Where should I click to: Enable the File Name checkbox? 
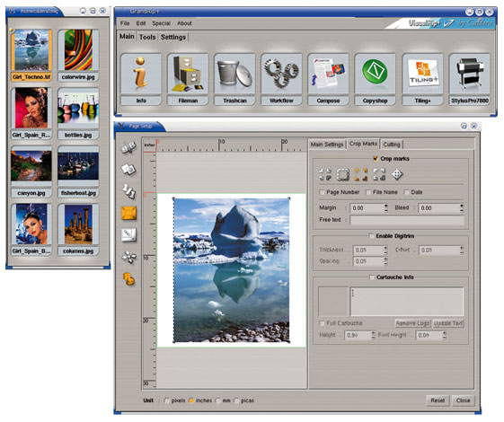tap(368, 192)
